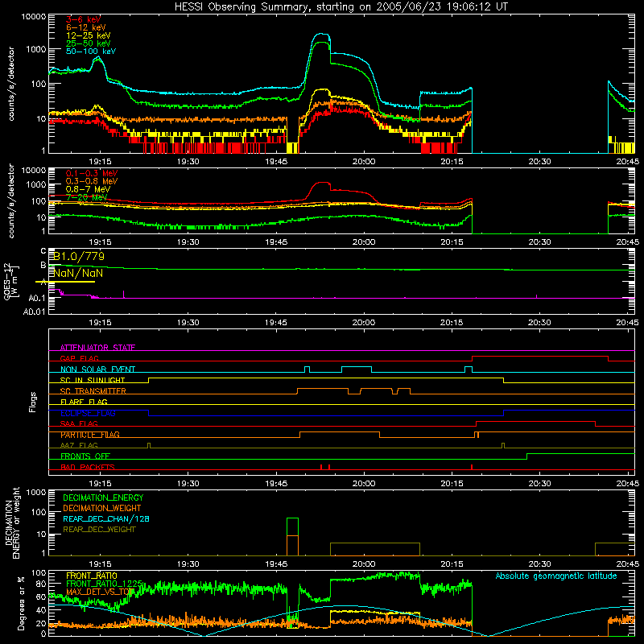This screenshot has width=644, height=644.
Task: Click the 19:30 tick under the decimation plot
Action: tap(188, 564)
